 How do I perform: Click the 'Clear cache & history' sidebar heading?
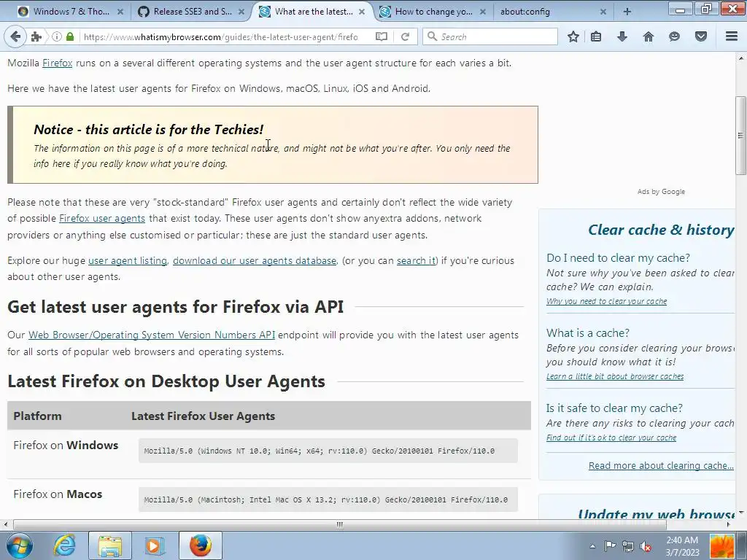(661, 230)
